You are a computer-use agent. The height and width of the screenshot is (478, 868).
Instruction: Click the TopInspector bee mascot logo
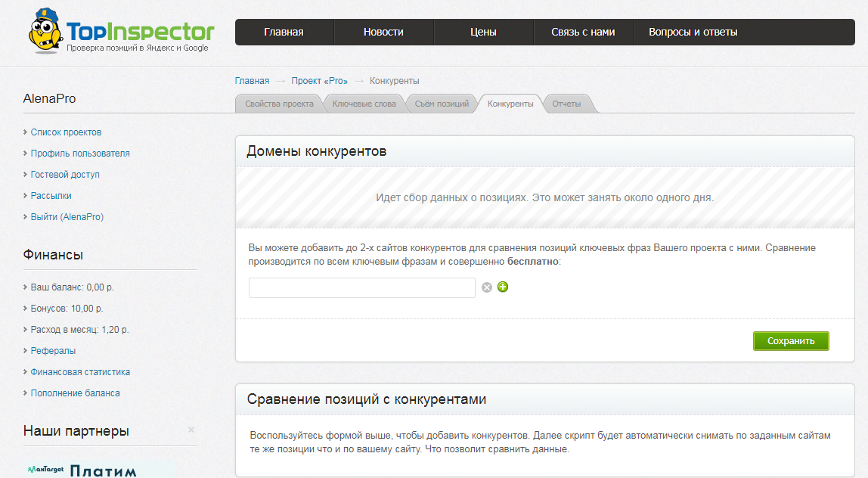coord(44,32)
